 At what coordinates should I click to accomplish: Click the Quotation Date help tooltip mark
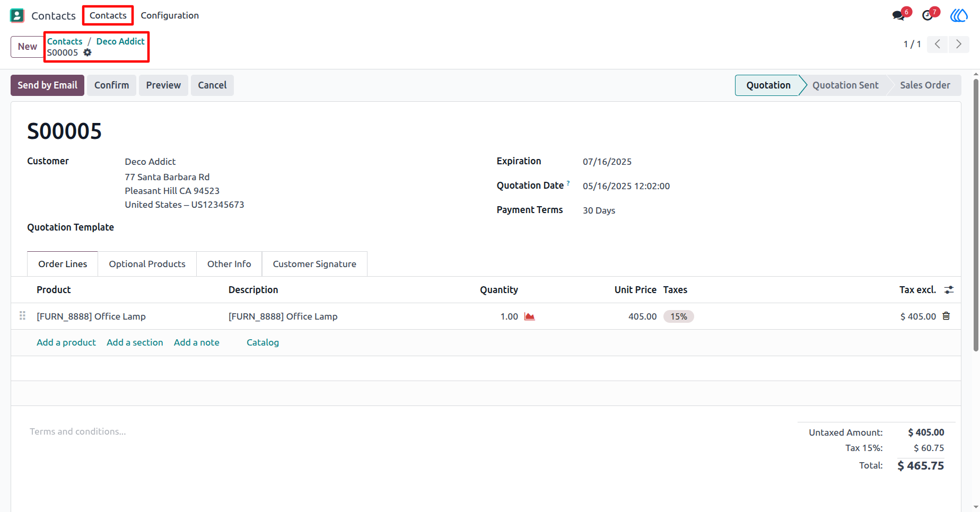click(x=568, y=183)
